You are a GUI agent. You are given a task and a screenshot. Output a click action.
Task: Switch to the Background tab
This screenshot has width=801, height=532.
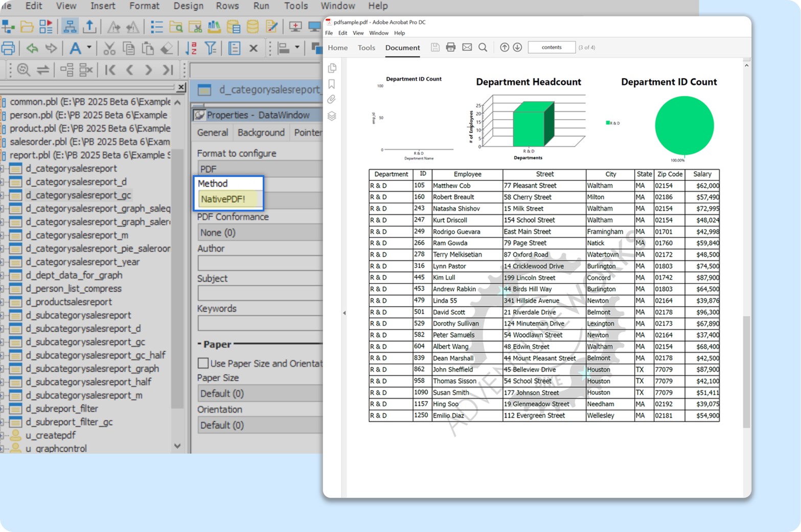point(261,132)
